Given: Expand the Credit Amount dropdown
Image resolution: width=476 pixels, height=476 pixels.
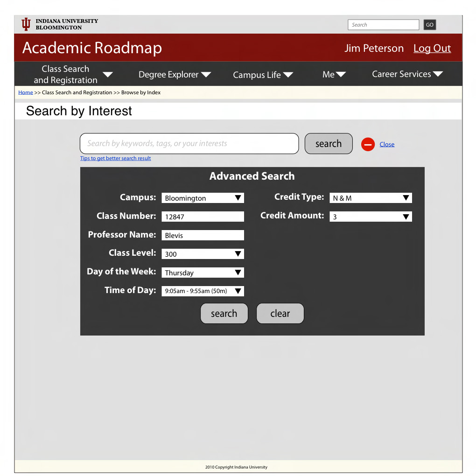Looking at the screenshot, I should pyautogui.click(x=371, y=217).
